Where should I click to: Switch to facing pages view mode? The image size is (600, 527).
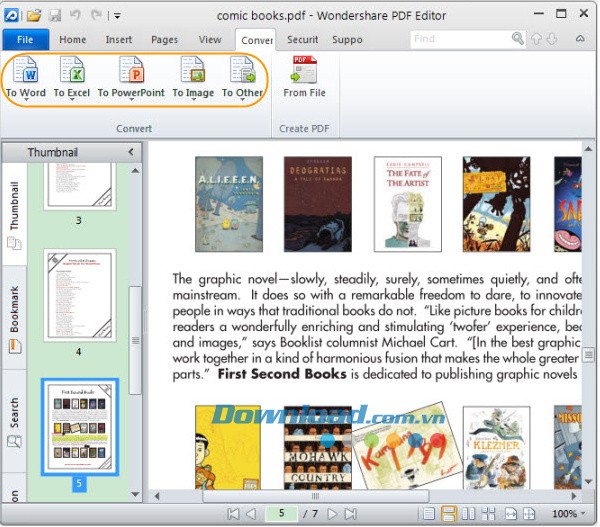[468, 514]
